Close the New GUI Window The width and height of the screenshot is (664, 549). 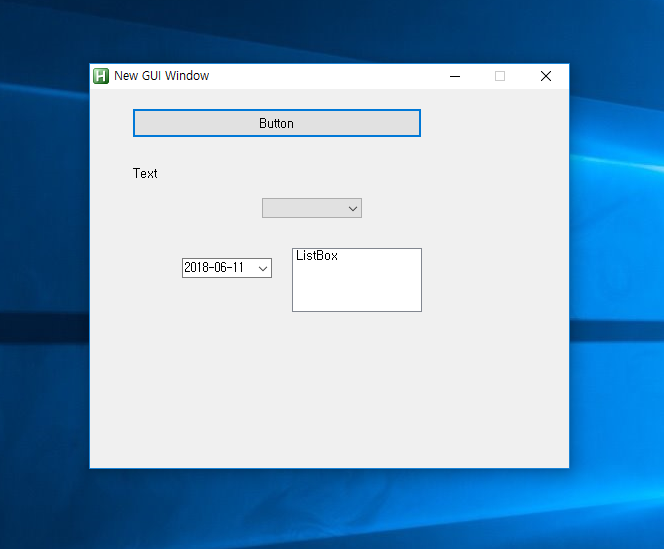pos(546,76)
